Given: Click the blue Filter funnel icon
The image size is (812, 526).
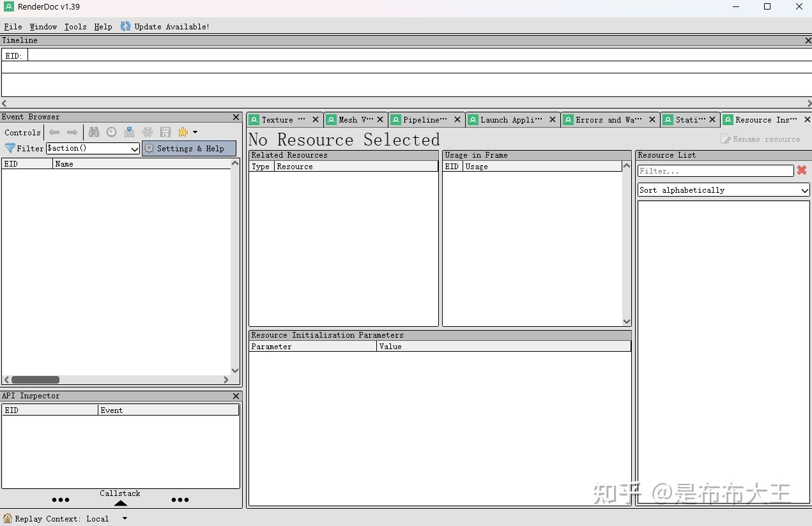Looking at the screenshot, I should [x=10, y=148].
